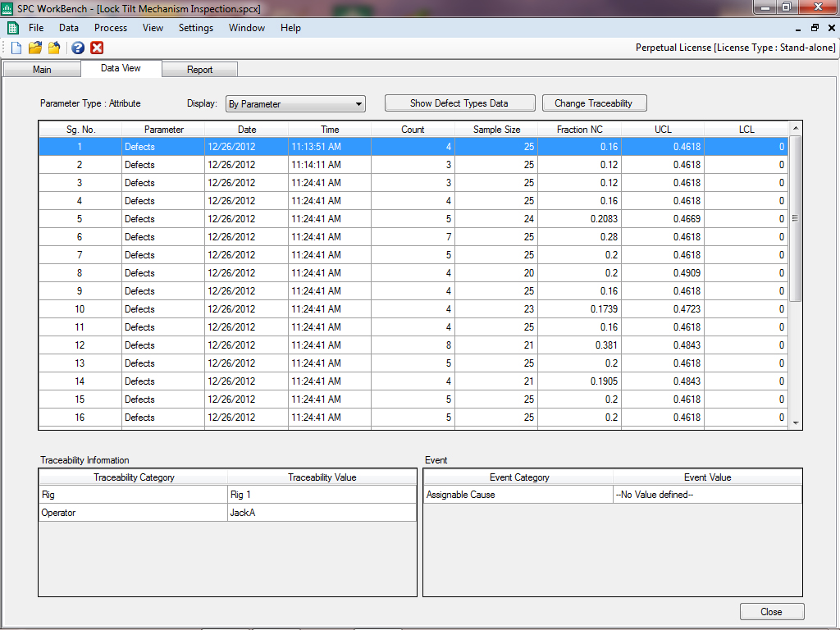Click Show Defect Types Data button
This screenshot has height=630, width=840.
click(459, 103)
